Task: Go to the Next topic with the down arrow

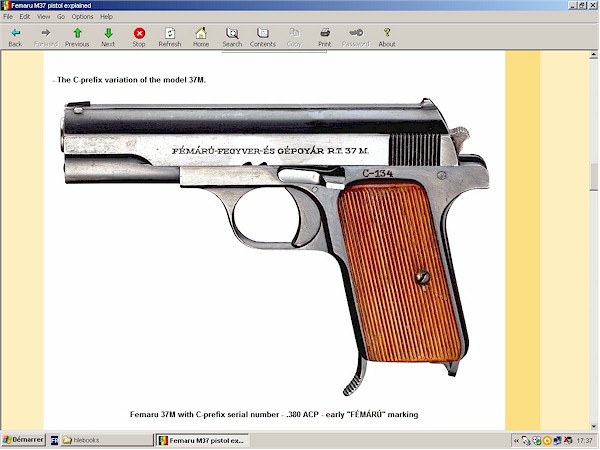Action: [x=108, y=37]
